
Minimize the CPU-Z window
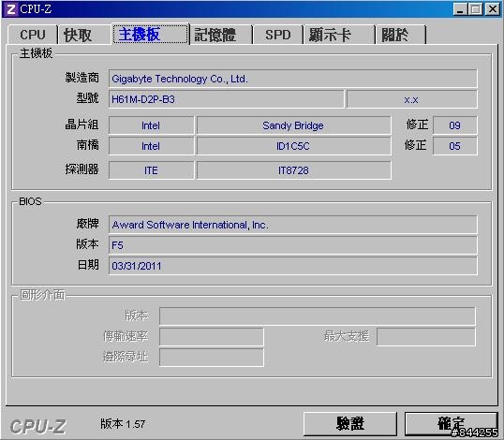coord(460,9)
